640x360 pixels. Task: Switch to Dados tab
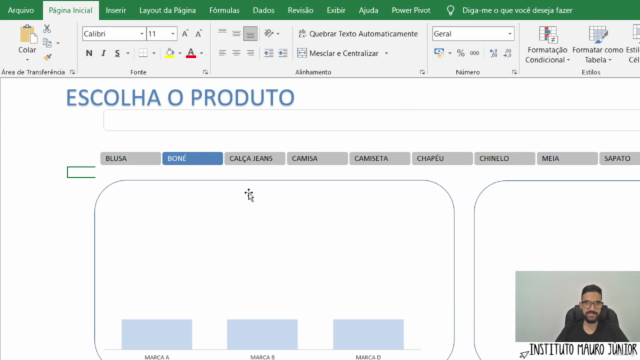click(x=263, y=10)
